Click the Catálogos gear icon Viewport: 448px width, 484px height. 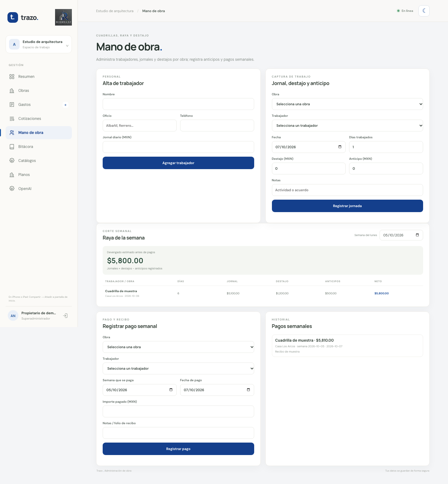(12, 161)
